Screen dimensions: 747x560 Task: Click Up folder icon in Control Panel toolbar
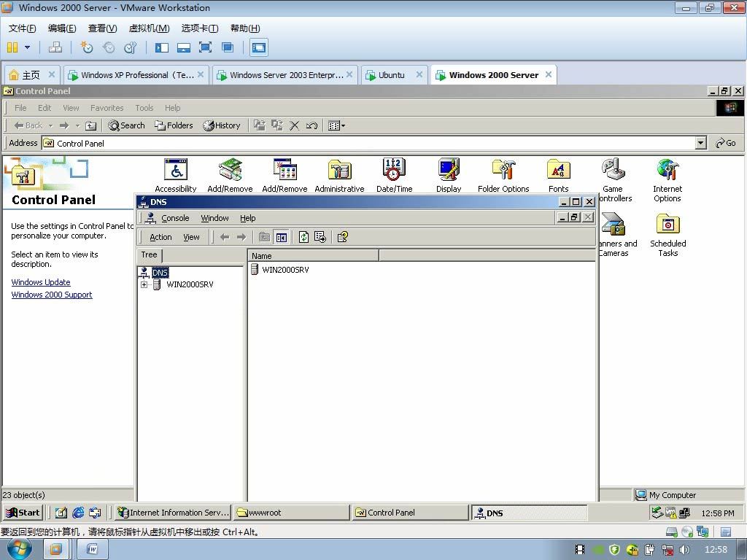[90, 125]
